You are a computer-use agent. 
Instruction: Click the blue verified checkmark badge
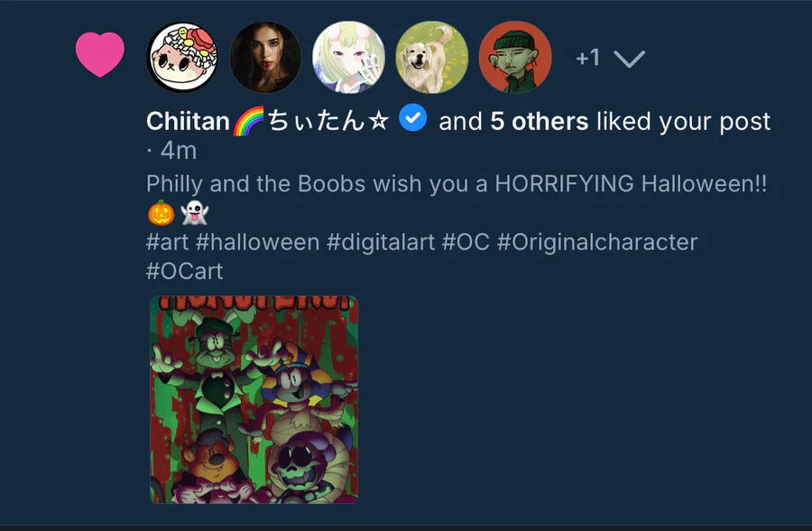click(413, 119)
